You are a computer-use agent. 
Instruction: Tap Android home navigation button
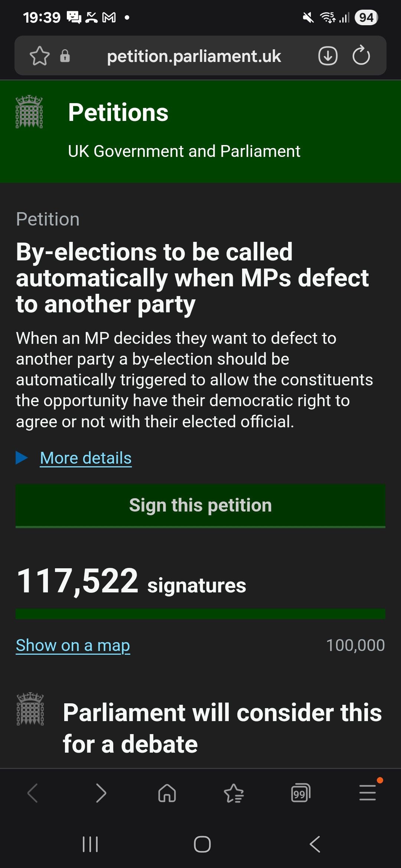[202, 844]
